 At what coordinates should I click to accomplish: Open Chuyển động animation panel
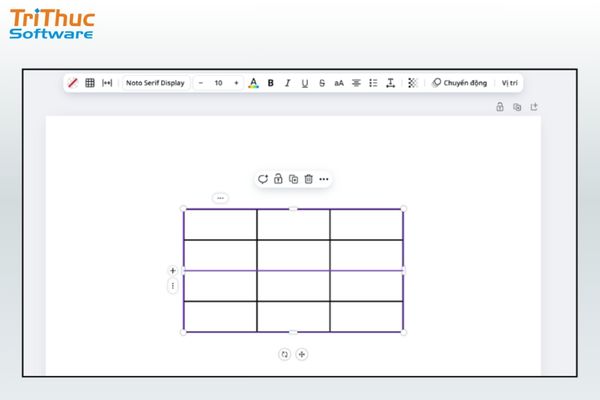point(460,83)
